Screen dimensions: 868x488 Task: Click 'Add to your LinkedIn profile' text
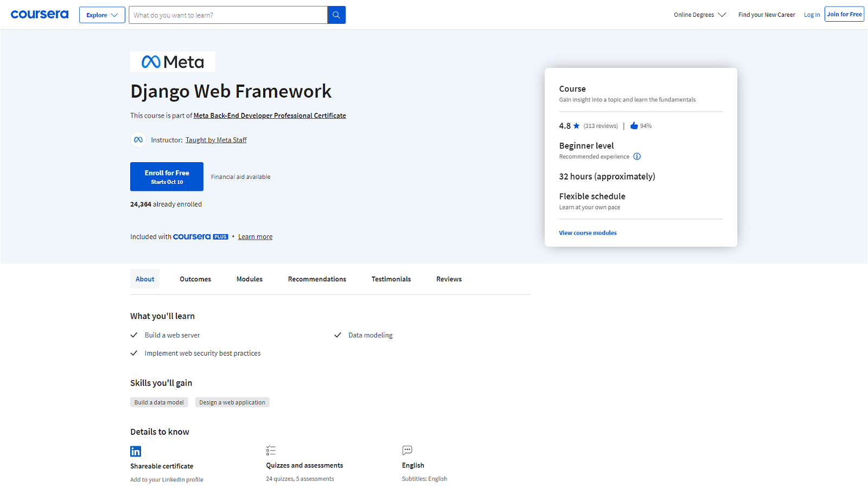click(167, 479)
